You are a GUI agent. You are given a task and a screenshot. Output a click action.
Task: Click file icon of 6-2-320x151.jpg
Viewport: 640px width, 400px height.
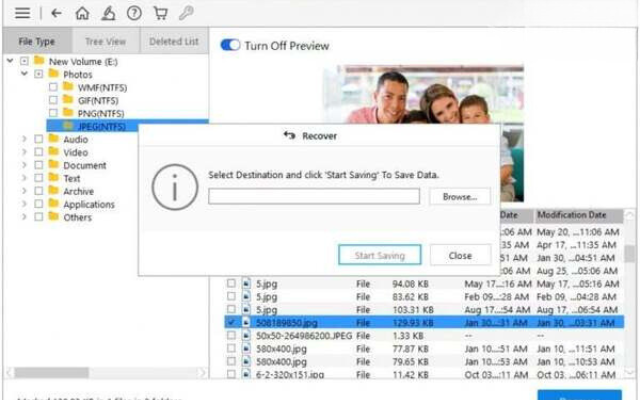tap(246, 374)
